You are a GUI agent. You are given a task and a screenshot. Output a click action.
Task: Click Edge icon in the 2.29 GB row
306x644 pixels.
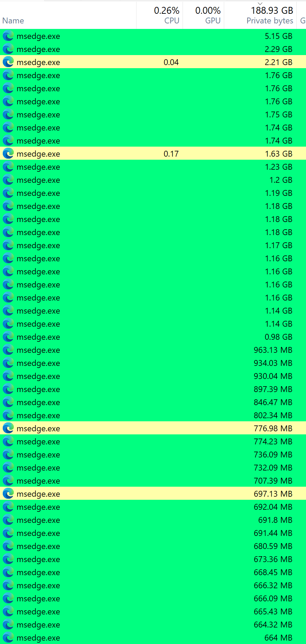click(x=8, y=49)
